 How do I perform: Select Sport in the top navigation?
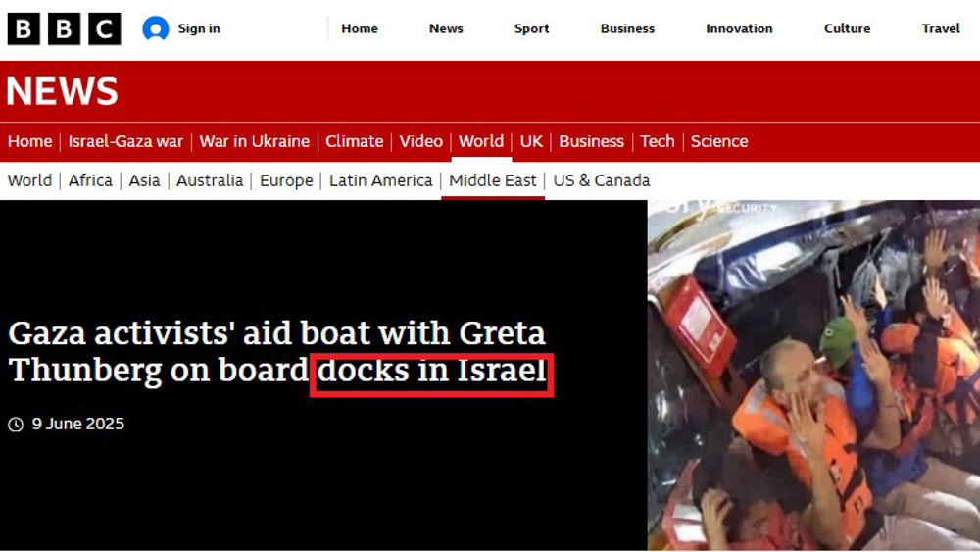click(531, 28)
